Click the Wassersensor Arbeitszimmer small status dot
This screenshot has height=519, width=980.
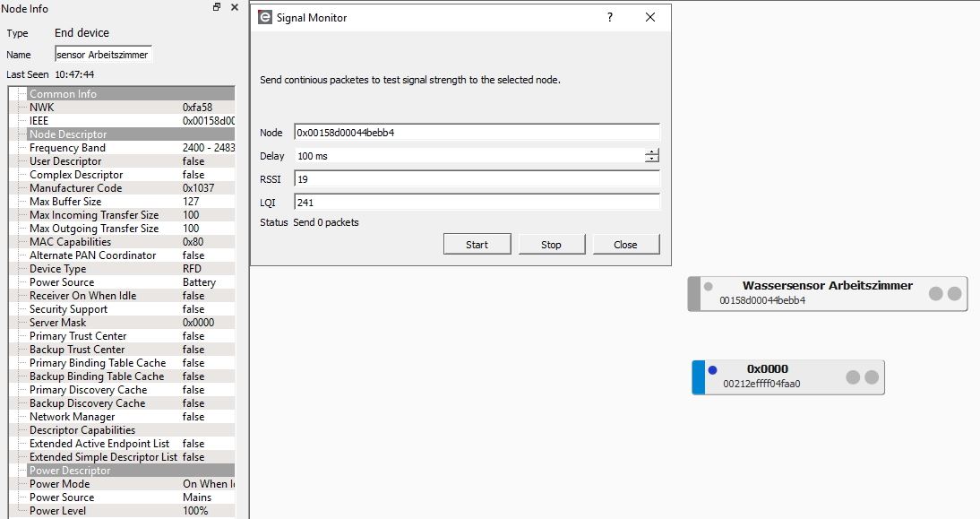(x=708, y=287)
